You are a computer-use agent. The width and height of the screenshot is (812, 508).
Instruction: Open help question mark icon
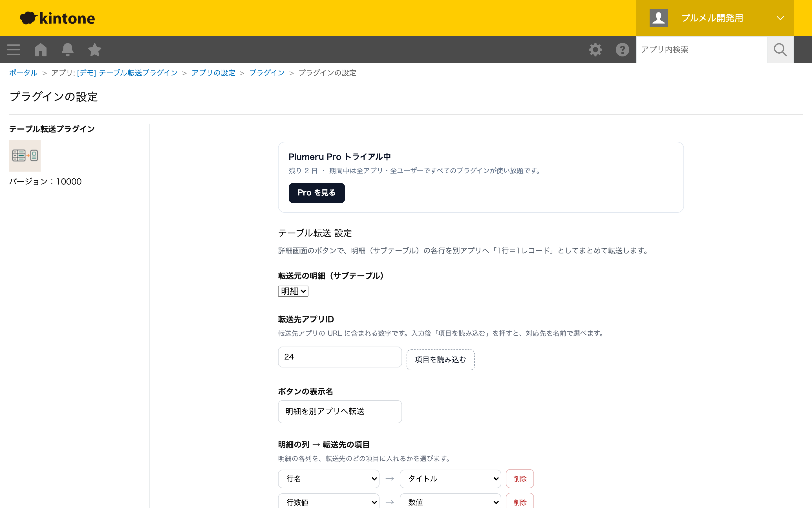click(x=623, y=50)
